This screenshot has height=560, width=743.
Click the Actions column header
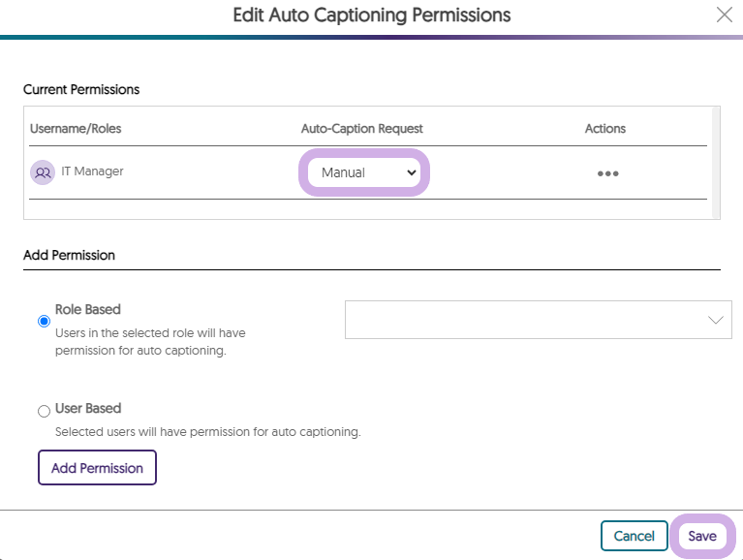click(x=604, y=129)
